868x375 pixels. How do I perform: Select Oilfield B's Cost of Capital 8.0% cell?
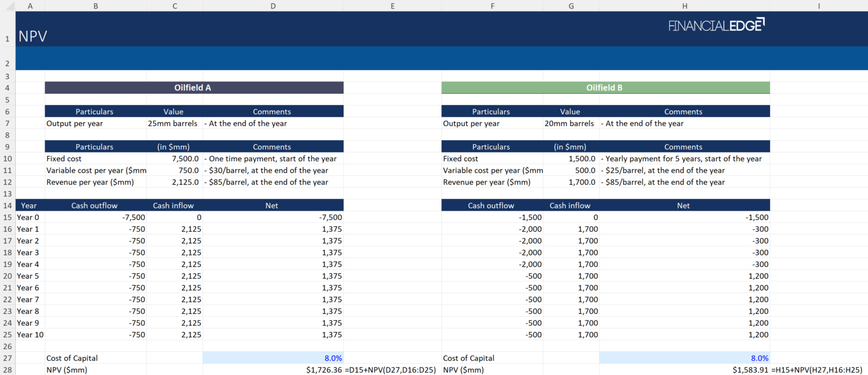684,357
